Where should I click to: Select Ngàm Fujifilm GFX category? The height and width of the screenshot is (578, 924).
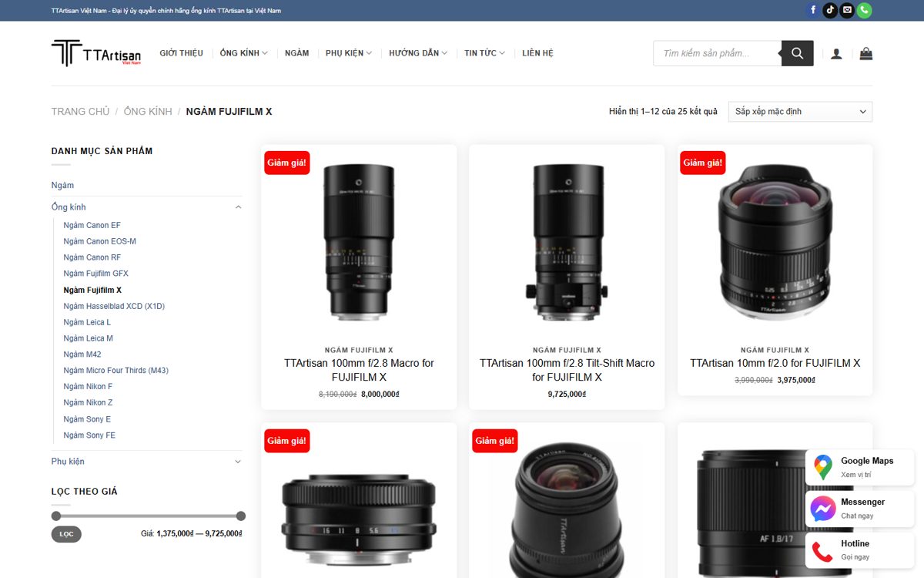click(x=96, y=274)
